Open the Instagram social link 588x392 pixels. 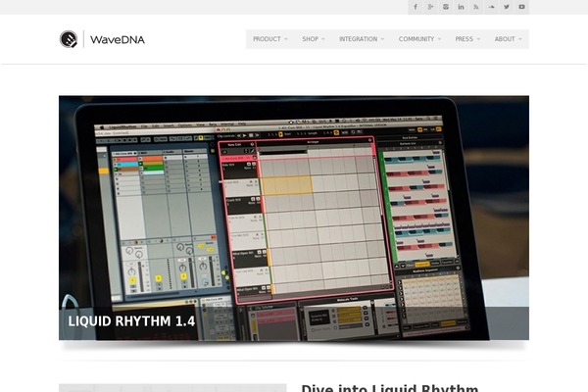[446, 7]
